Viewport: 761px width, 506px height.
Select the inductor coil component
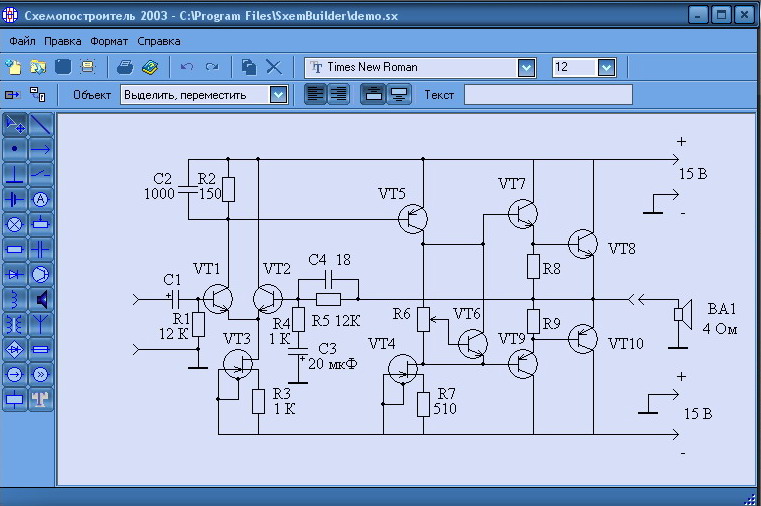(x=15, y=299)
